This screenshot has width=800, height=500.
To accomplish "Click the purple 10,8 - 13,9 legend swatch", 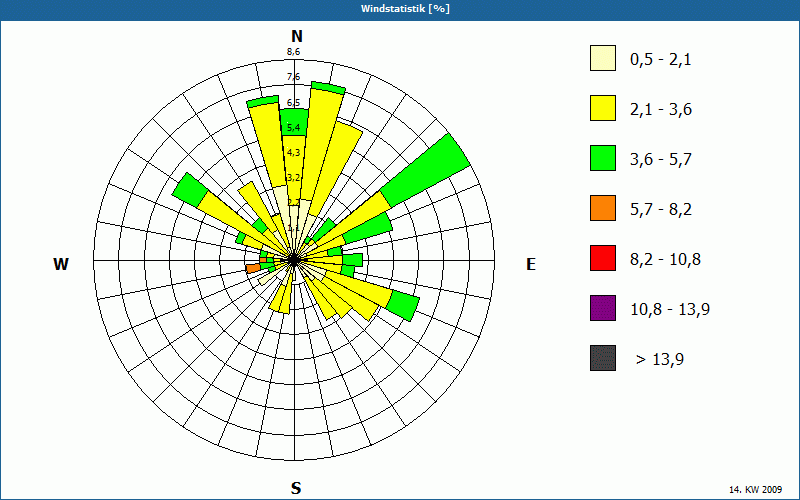I will 603,308.
